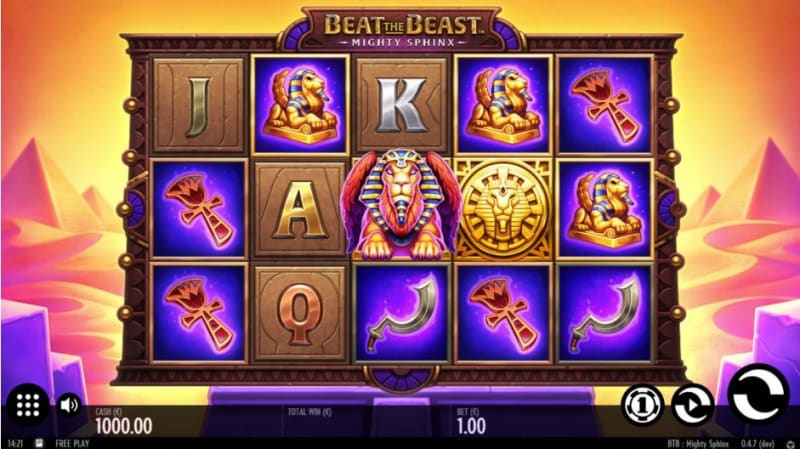Click the golden A card symbol

click(x=300, y=209)
